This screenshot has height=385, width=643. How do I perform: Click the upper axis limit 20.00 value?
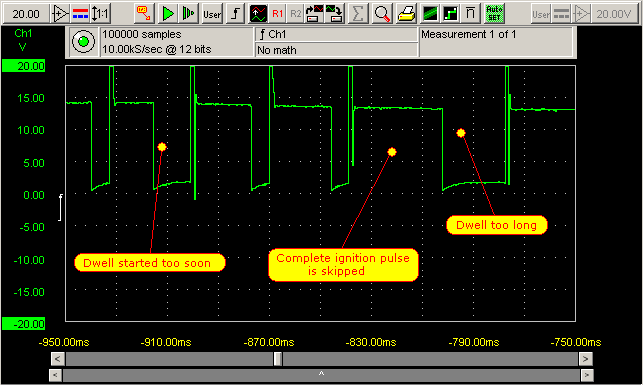23,66
